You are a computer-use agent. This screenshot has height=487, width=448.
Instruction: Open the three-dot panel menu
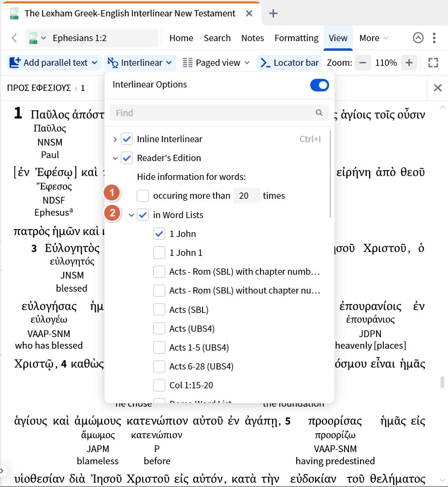coord(434,38)
